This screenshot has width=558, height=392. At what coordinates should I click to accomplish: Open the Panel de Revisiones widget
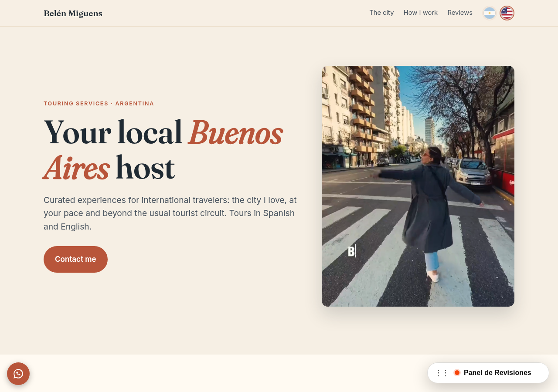(488, 373)
